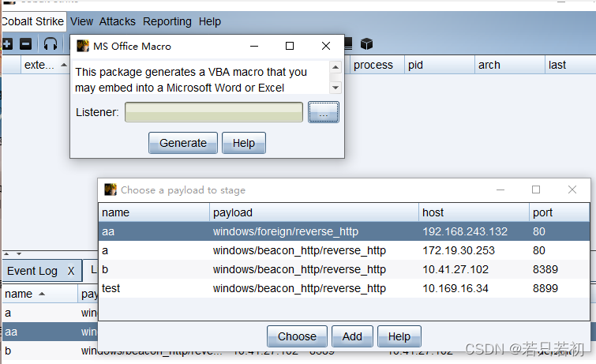Maximize the MS Office Macro dialog

click(290, 46)
